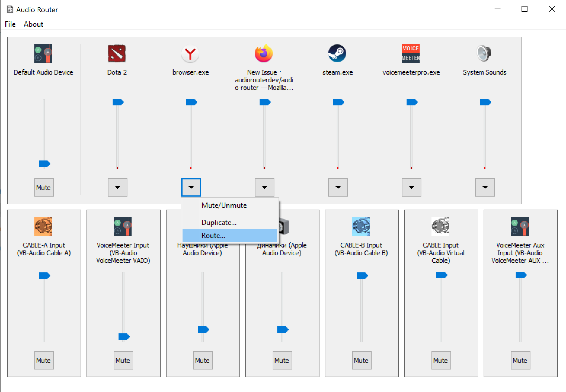566x392 pixels.
Task: Click the System Sounds speaker icon
Action: 484,54
